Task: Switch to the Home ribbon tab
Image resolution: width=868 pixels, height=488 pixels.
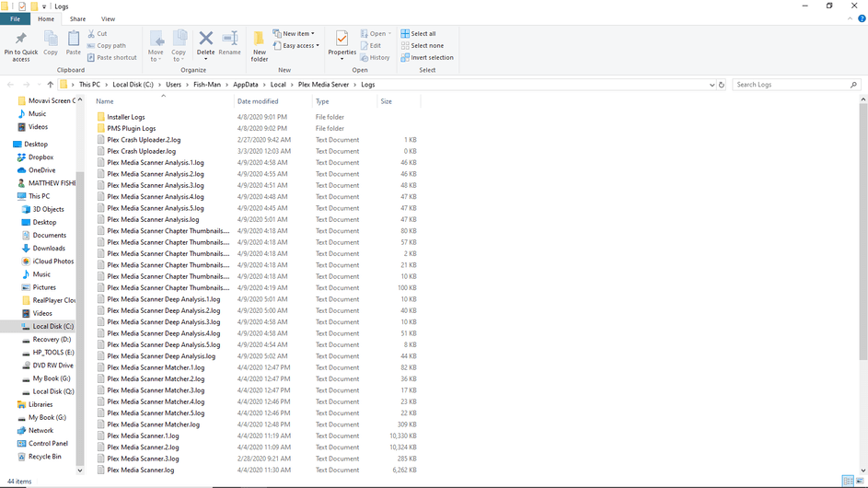Action: [46, 18]
